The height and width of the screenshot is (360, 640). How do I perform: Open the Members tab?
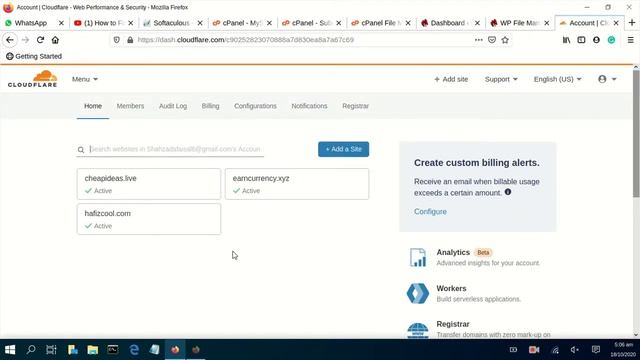click(x=130, y=106)
